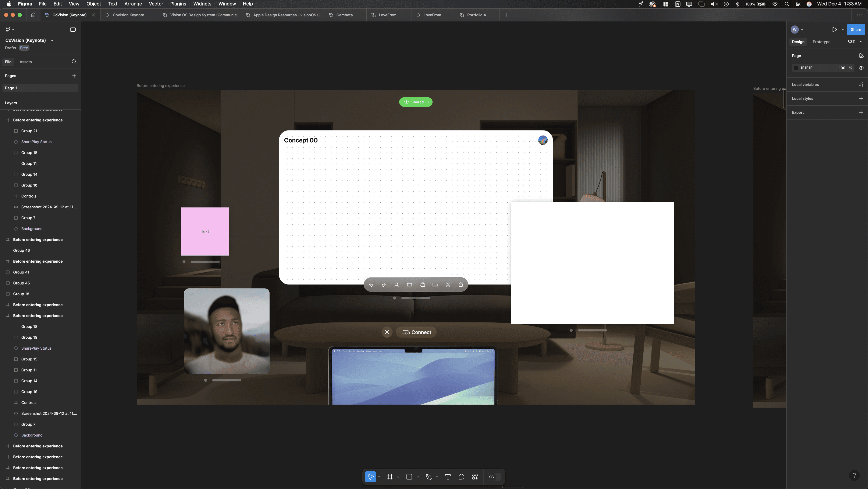Collapse the left sidebar panel icon

[73, 30]
